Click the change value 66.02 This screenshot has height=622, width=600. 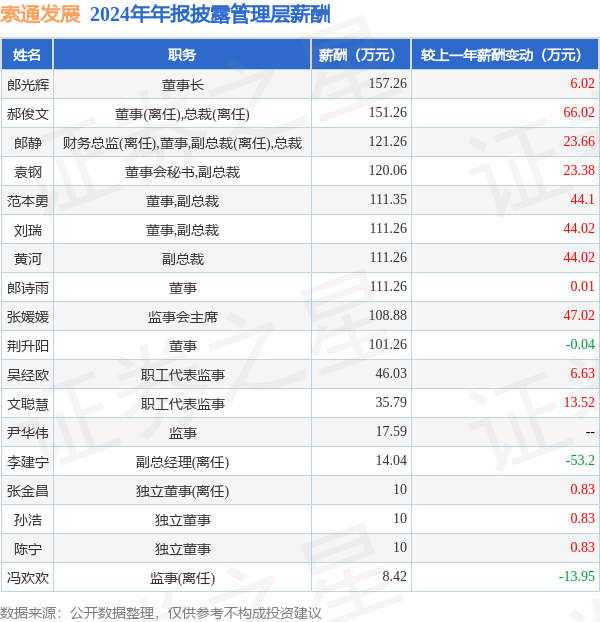pyautogui.click(x=579, y=112)
